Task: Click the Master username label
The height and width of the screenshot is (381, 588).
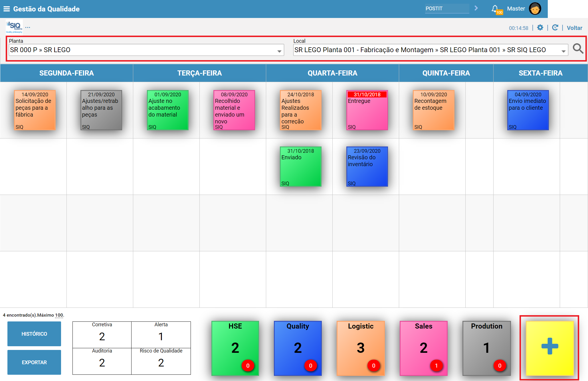Action: (516, 9)
